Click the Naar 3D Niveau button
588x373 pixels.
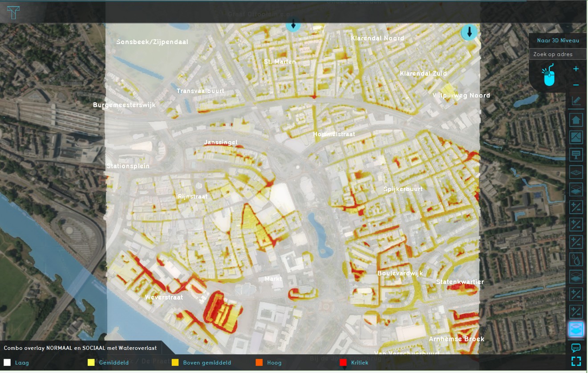(558, 41)
